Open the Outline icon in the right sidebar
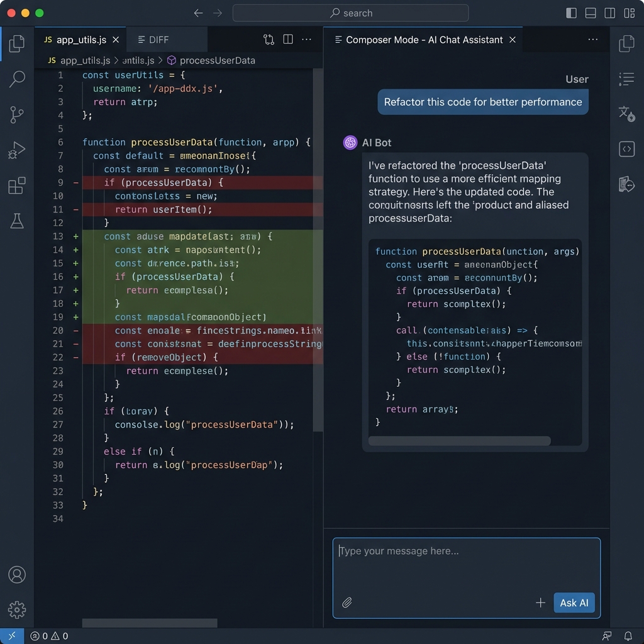 coord(626,79)
